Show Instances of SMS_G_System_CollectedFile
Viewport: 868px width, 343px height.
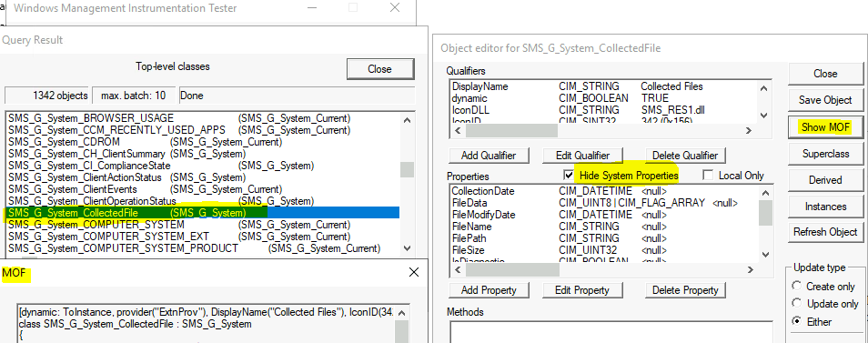coord(825,207)
